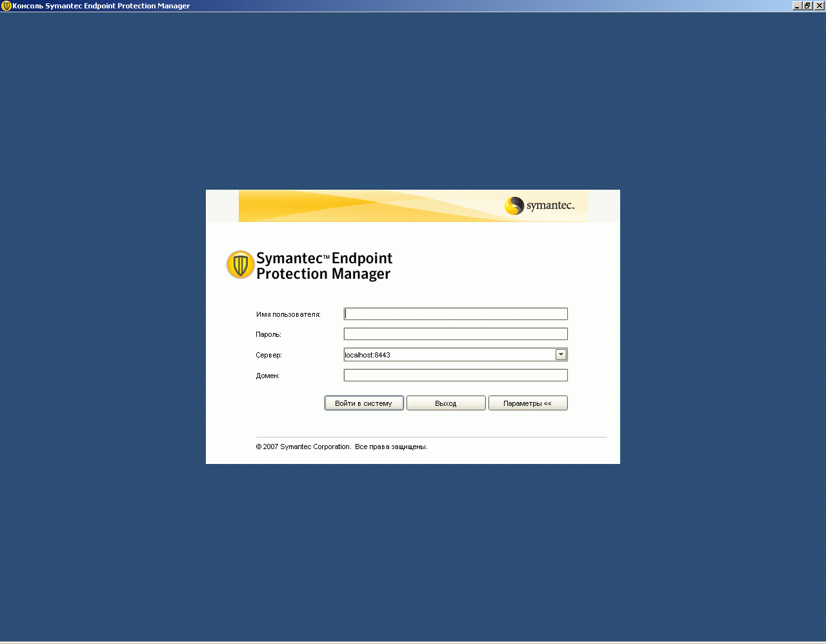826x644 pixels.
Task: Click the Имя пользователя label
Action: 288,315
